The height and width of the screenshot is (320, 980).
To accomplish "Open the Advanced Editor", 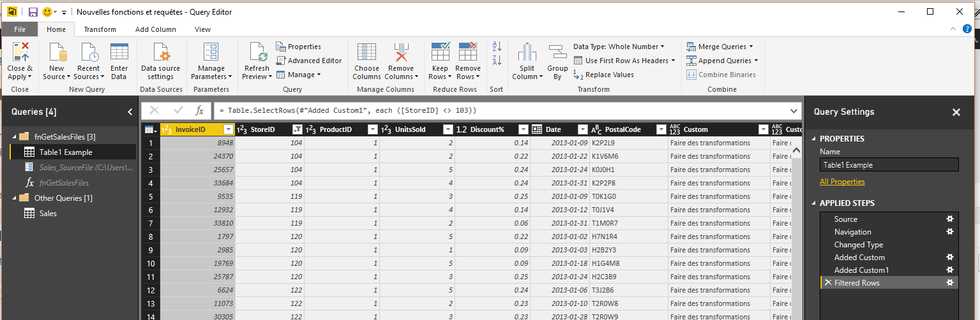I will (309, 61).
